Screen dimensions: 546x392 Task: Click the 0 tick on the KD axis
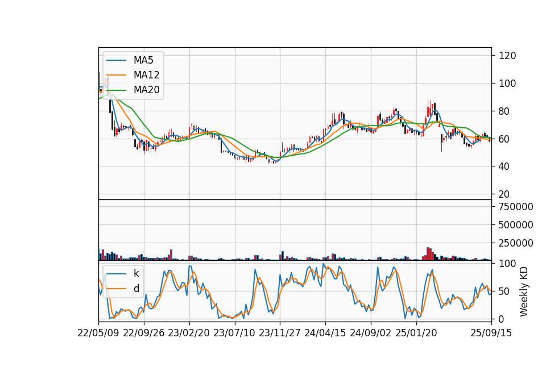click(502, 319)
